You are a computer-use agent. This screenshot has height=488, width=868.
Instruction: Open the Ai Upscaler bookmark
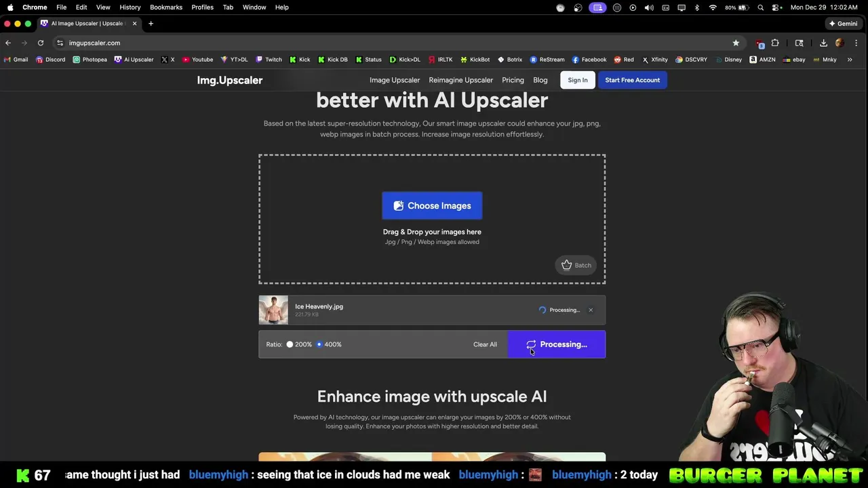[134, 60]
